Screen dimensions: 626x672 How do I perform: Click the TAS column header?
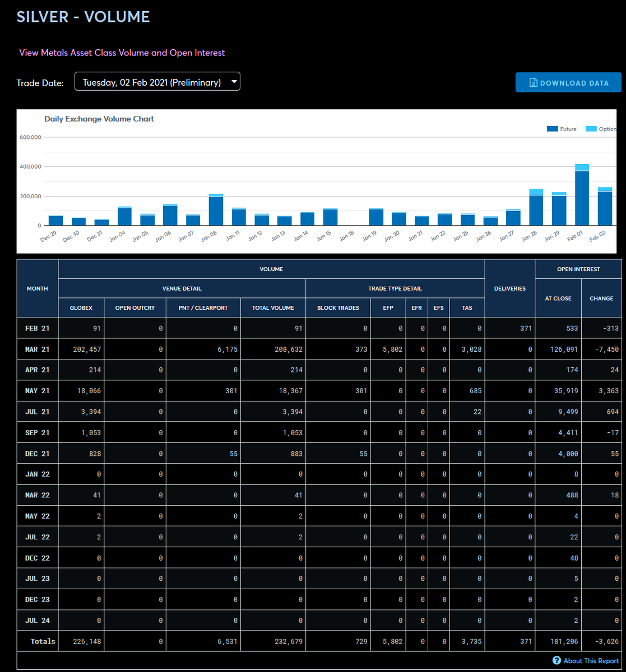point(467,307)
